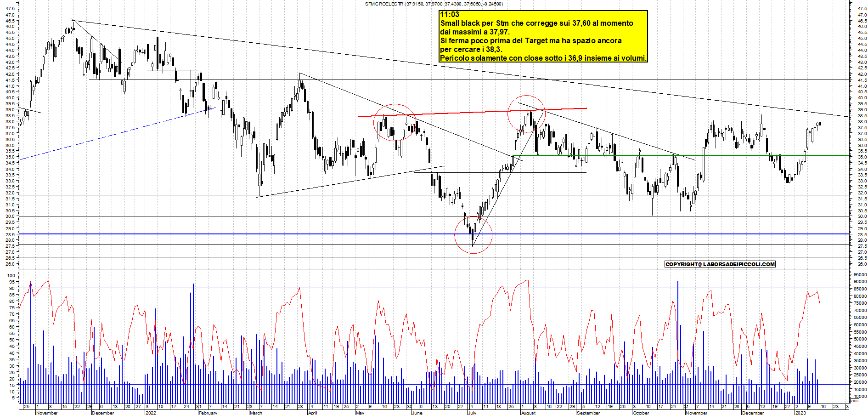Select the 'August' month label

pos(529,413)
